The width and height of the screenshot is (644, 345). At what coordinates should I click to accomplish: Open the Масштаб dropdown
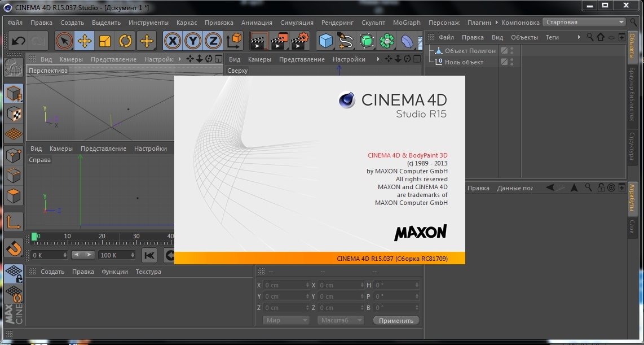point(341,320)
